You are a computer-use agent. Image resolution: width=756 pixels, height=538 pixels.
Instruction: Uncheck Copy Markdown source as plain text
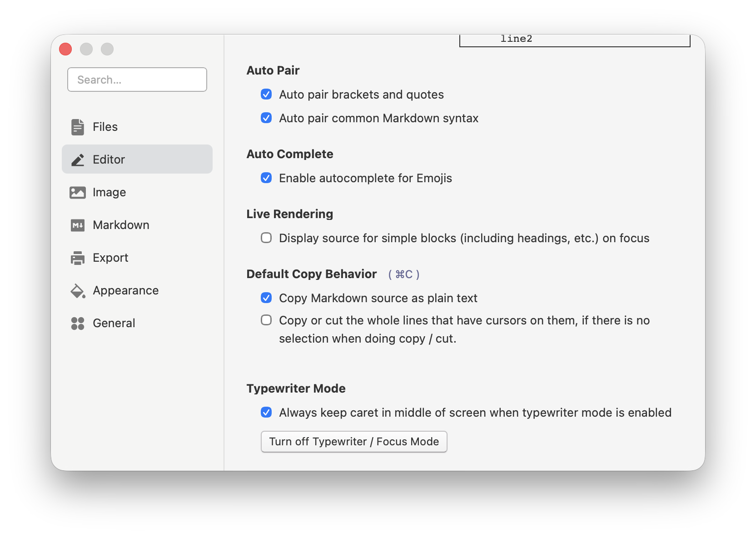266,298
